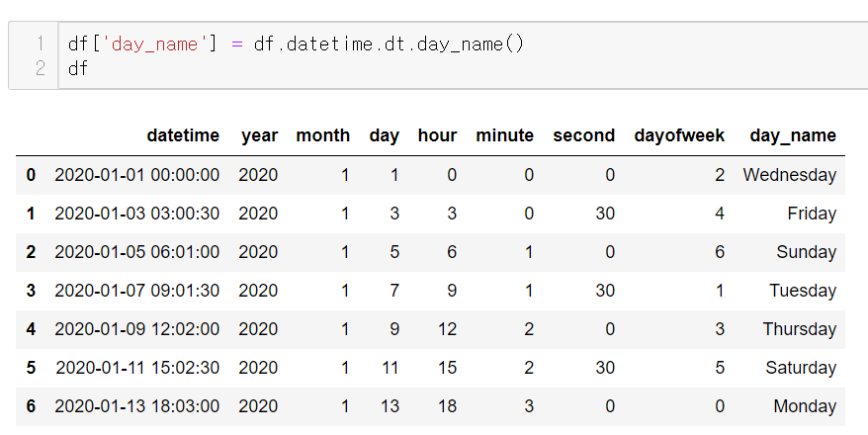Click the datetime cell 2020-01-01 00:00:00
The image size is (868, 435).
(136, 175)
